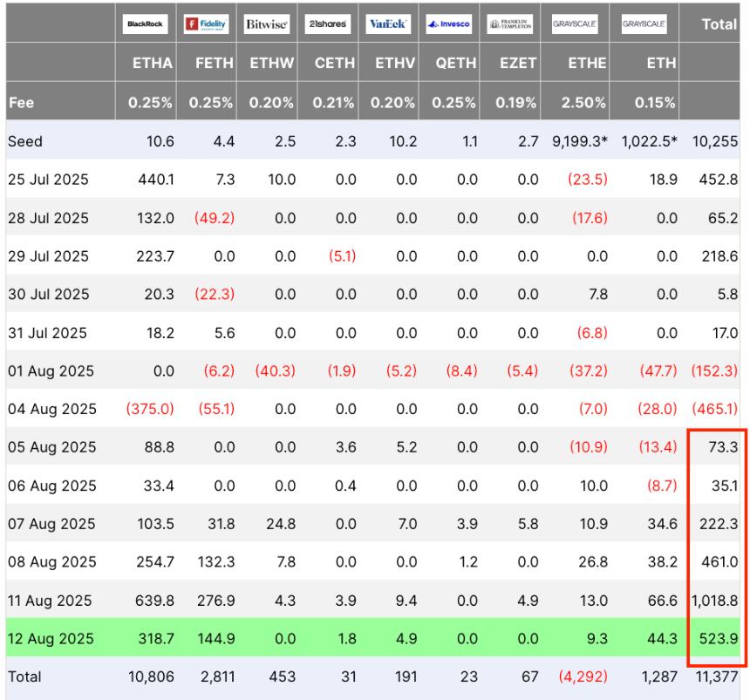Select the 01 Aug 2025 row label
This screenshot has height=700, width=750.
(x=51, y=371)
